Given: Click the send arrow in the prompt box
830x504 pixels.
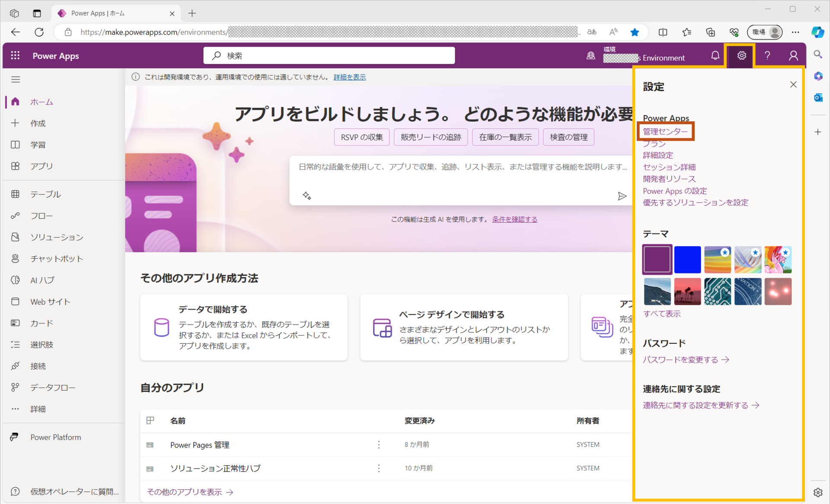Looking at the screenshot, I should click(622, 197).
